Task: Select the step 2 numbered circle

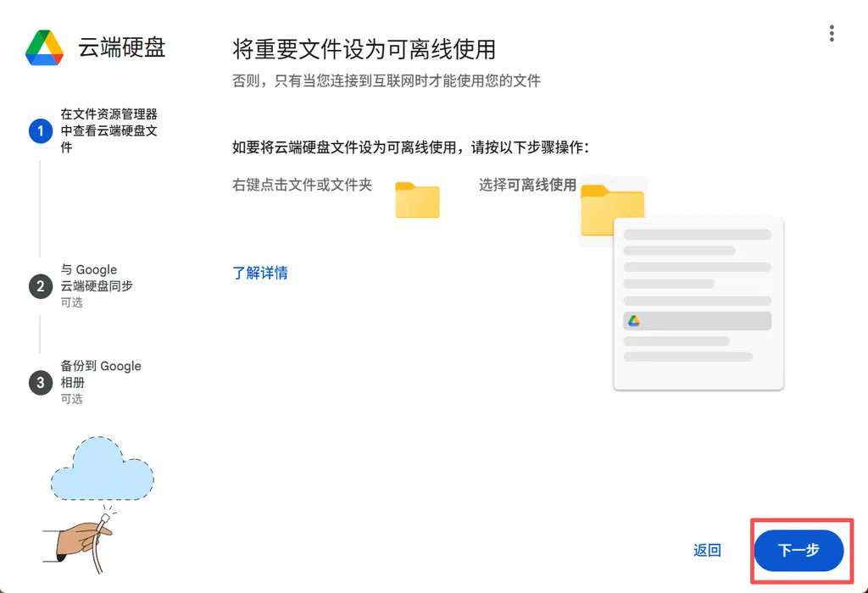Action: 40,286
